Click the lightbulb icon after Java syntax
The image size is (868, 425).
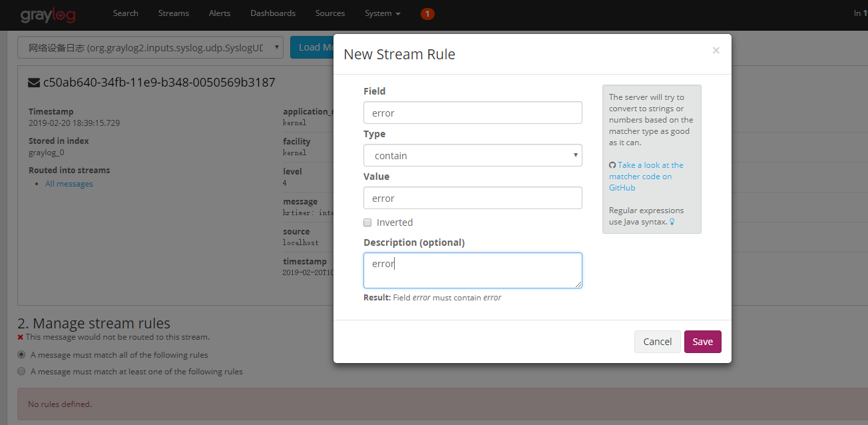point(672,222)
